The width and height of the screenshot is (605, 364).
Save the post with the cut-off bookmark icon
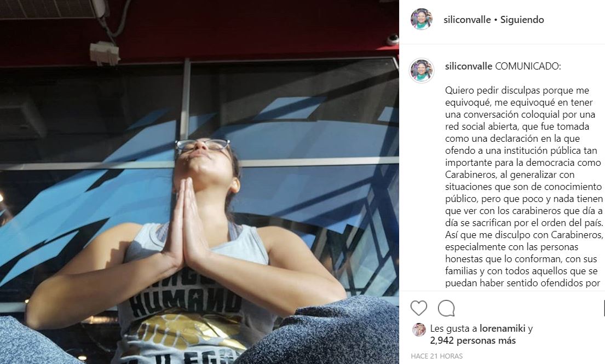tap(603, 308)
